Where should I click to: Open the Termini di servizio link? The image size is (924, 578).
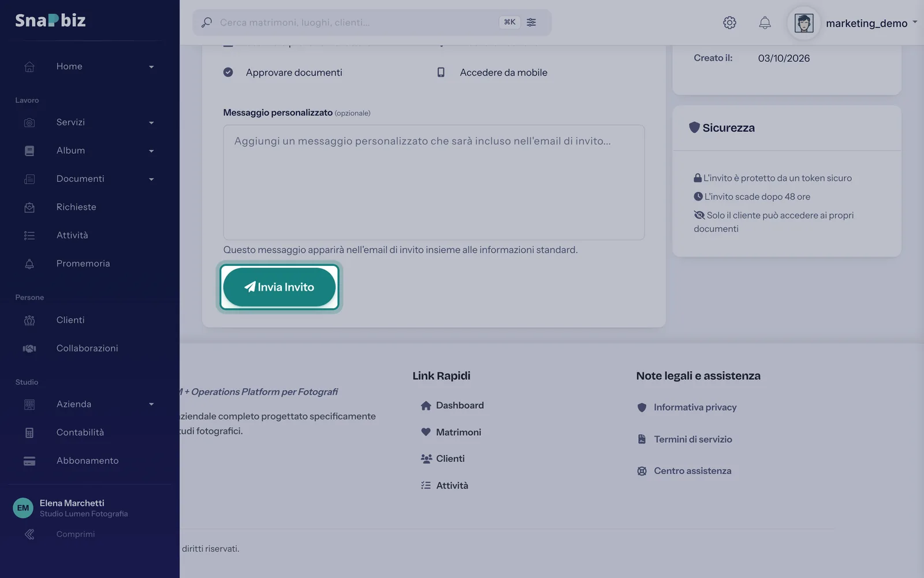(x=693, y=439)
